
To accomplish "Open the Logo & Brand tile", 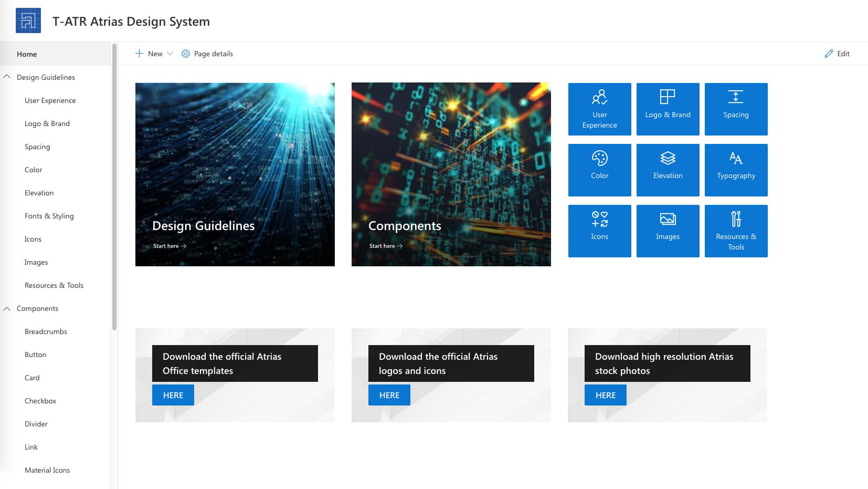I will pos(668,109).
